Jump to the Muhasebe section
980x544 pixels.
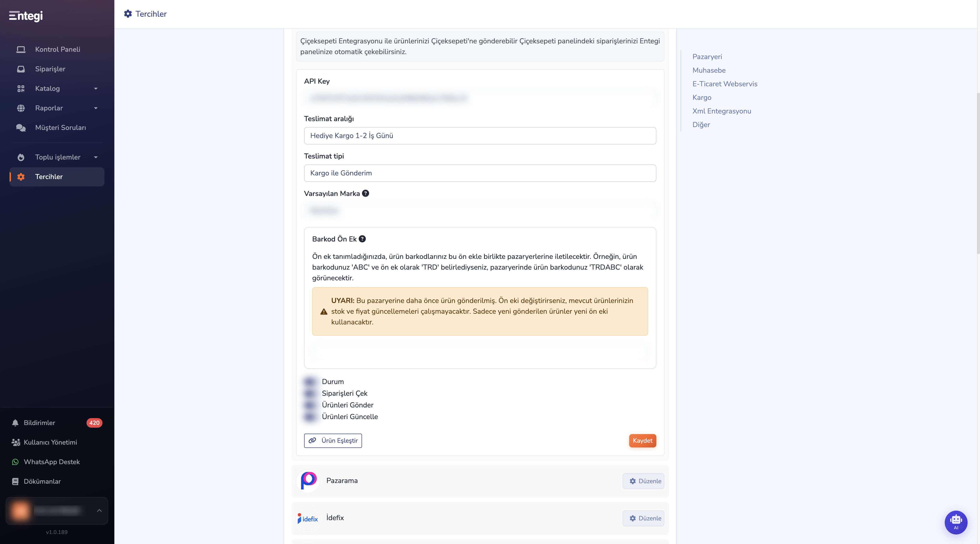point(709,70)
